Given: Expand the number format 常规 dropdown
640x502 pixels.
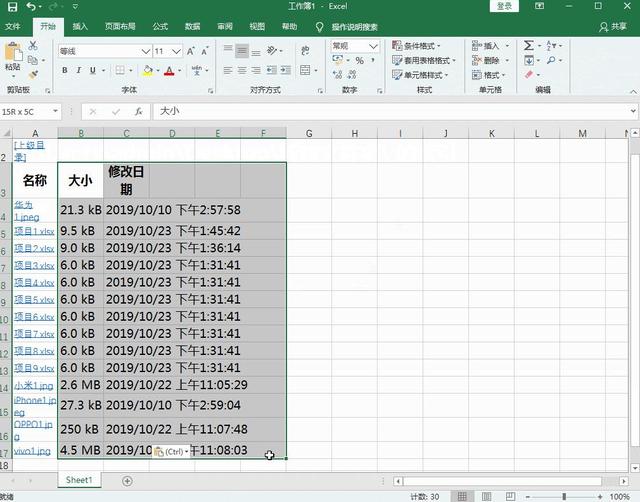Looking at the screenshot, I should (x=375, y=46).
